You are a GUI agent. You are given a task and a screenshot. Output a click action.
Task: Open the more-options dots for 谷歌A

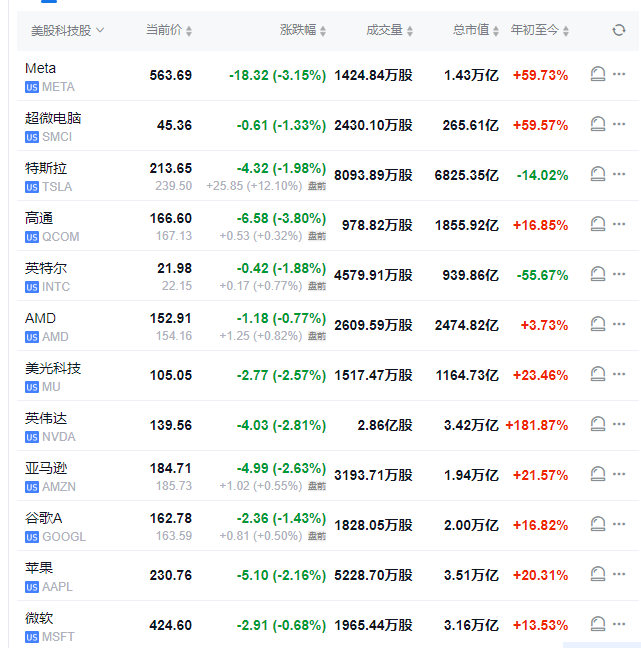619,524
